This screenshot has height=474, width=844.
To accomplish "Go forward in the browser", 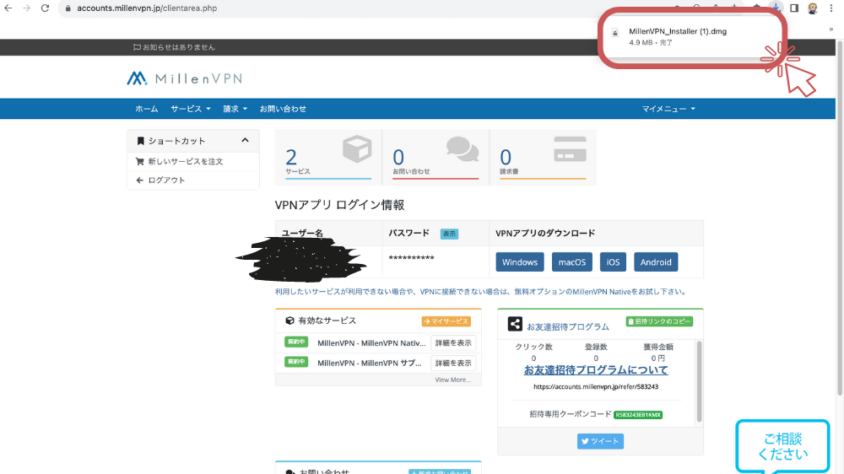I will (26, 8).
